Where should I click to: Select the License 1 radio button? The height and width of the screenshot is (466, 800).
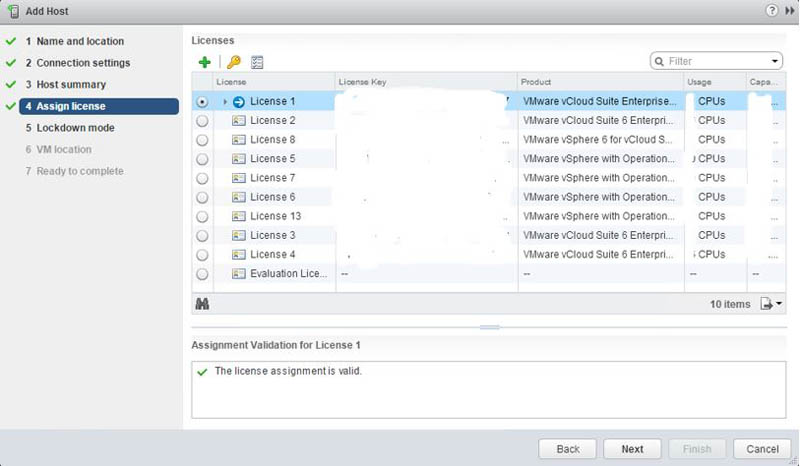click(202, 102)
